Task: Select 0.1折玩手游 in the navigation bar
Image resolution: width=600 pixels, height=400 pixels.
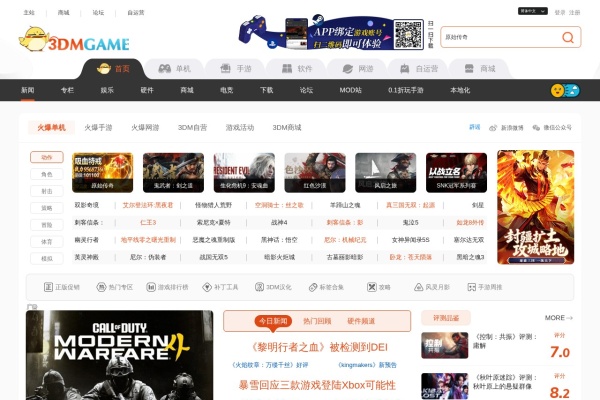Action: point(406,90)
